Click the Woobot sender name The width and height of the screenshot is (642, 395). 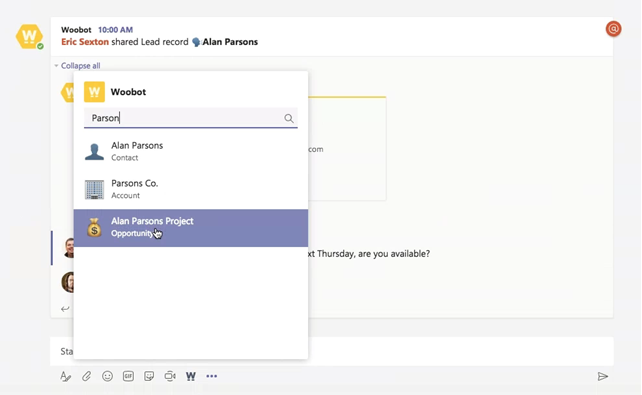tap(76, 29)
